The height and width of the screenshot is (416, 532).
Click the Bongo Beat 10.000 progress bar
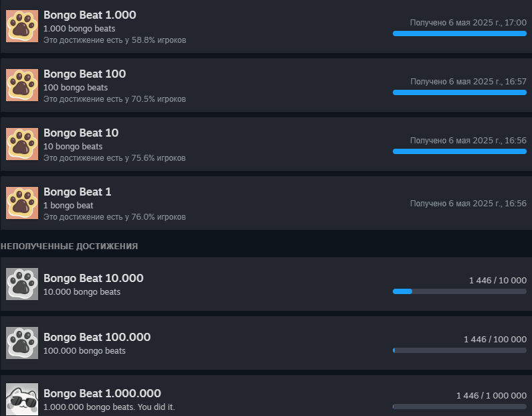pos(459,291)
